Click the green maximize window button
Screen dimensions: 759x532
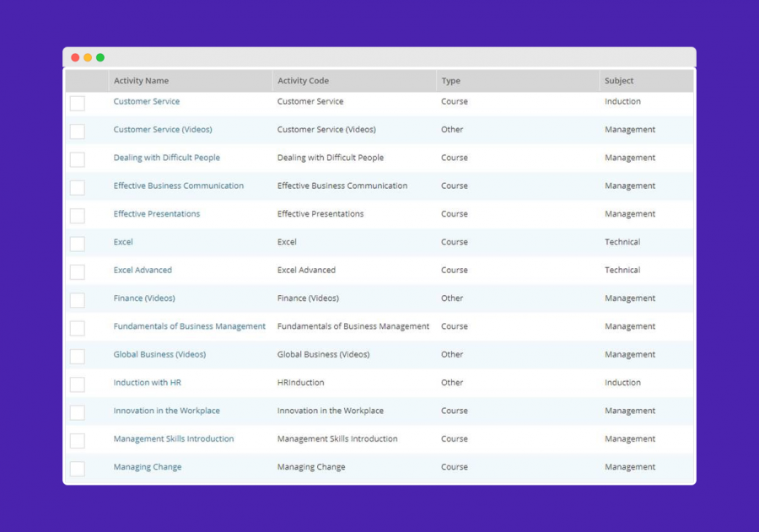coord(100,57)
